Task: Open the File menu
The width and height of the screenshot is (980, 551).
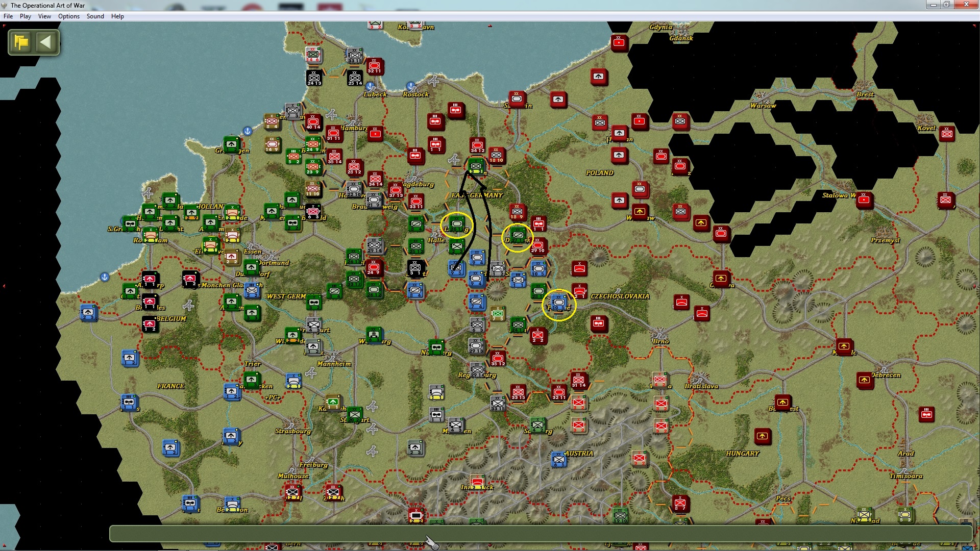Action: [x=8, y=16]
